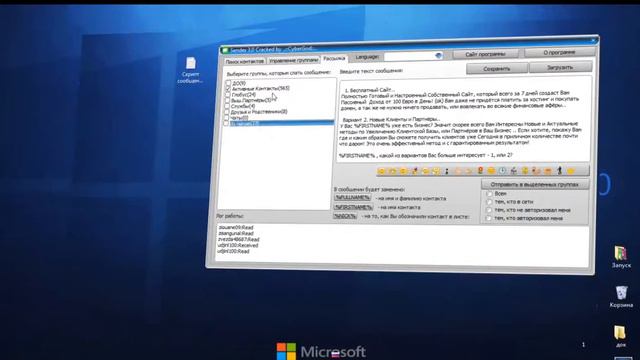The image size is (640, 360).
Task: Open 'О программе' dialog
Action: click(559, 52)
